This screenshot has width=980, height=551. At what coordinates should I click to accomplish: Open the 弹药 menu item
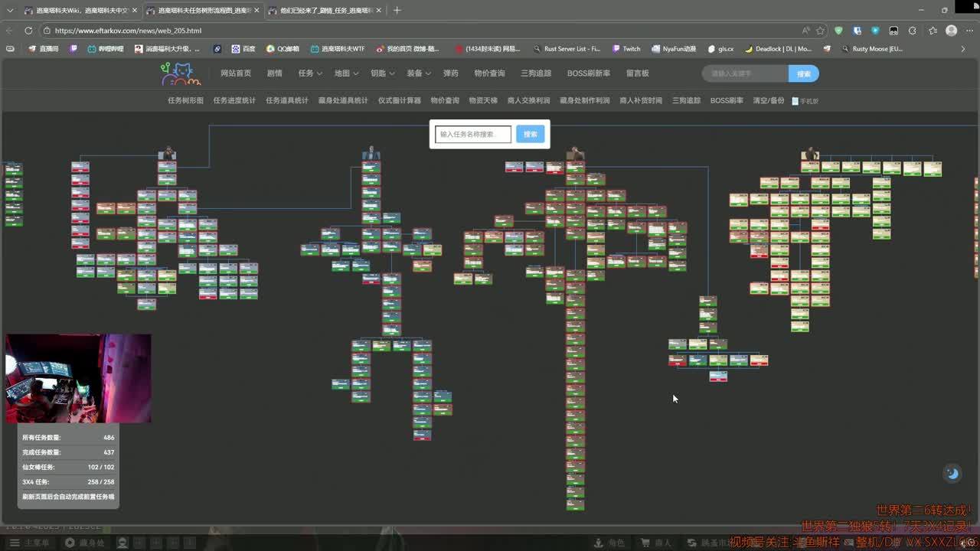click(x=451, y=73)
